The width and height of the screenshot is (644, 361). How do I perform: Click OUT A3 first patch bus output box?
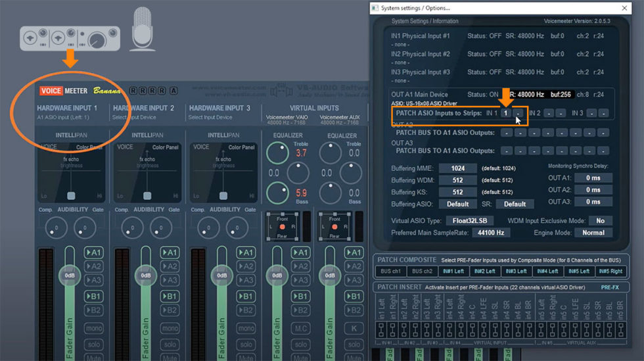(507, 151)
